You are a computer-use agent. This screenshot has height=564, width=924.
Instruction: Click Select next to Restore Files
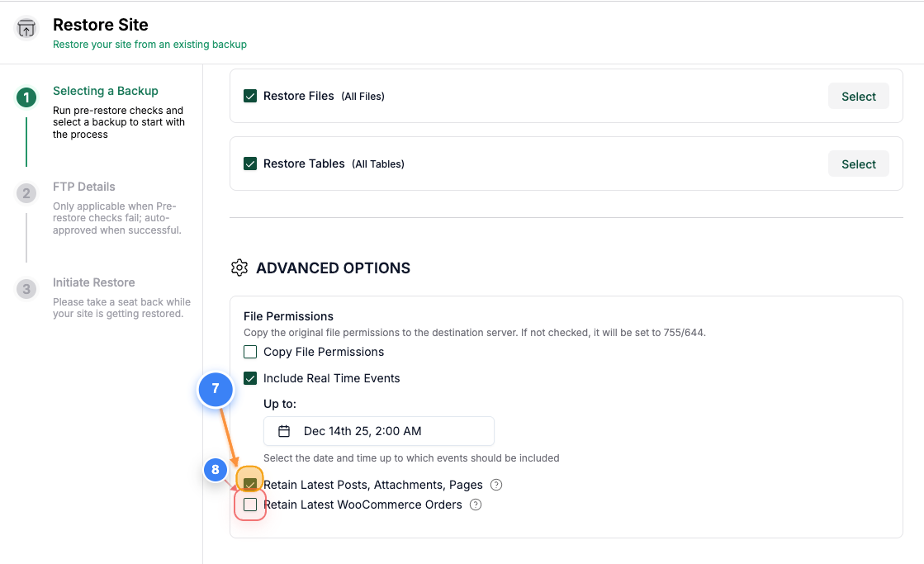tap(858, 96)
